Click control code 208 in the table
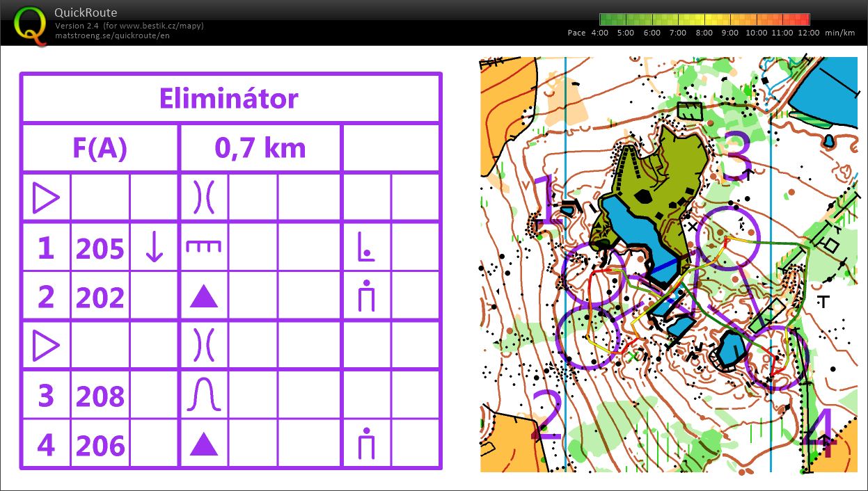The width and height of the screenshot is (868, 491). pos(100,396)
